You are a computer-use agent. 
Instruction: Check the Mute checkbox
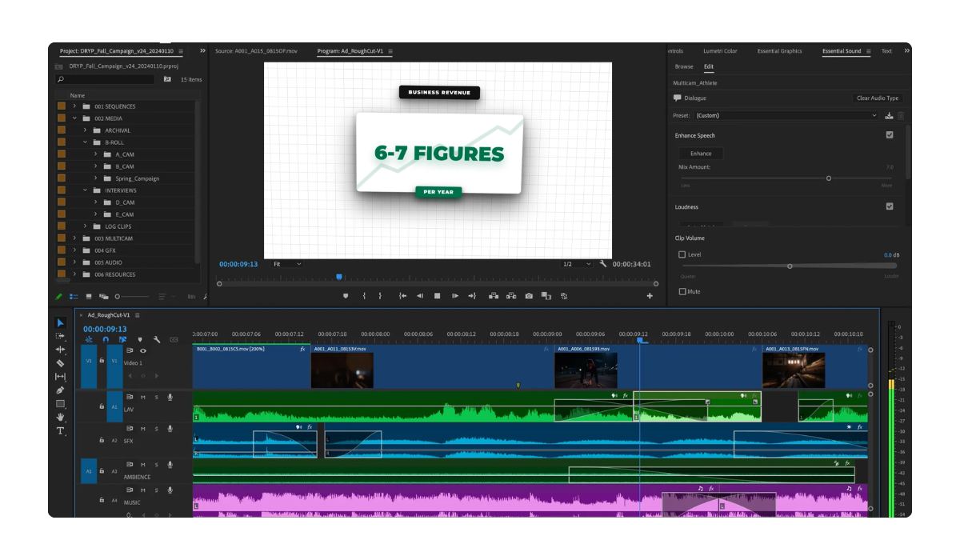682,291
